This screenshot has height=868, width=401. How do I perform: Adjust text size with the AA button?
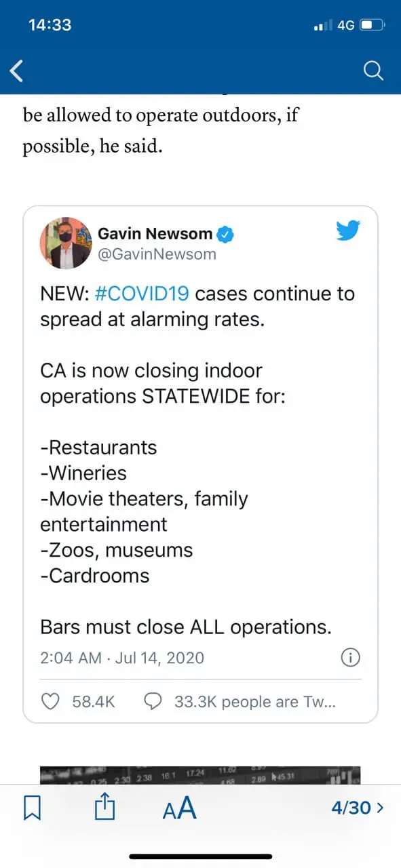tap(180, 808)
